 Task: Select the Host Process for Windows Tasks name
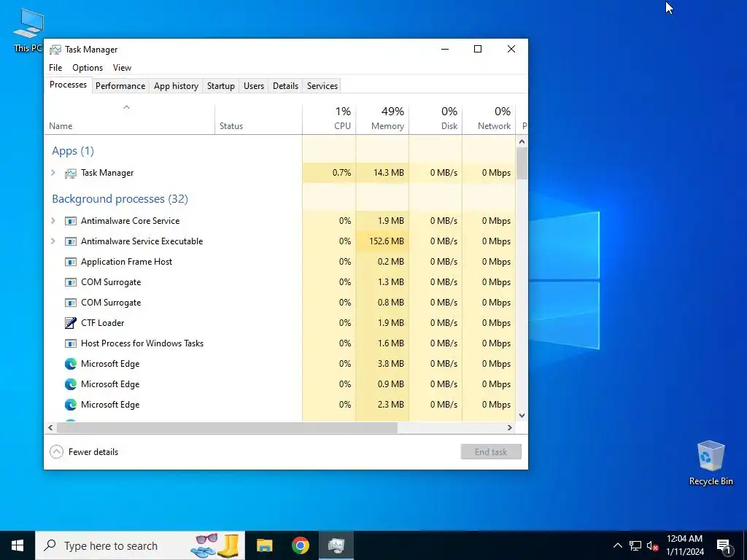pyautogui.click(x=142, y=343)
